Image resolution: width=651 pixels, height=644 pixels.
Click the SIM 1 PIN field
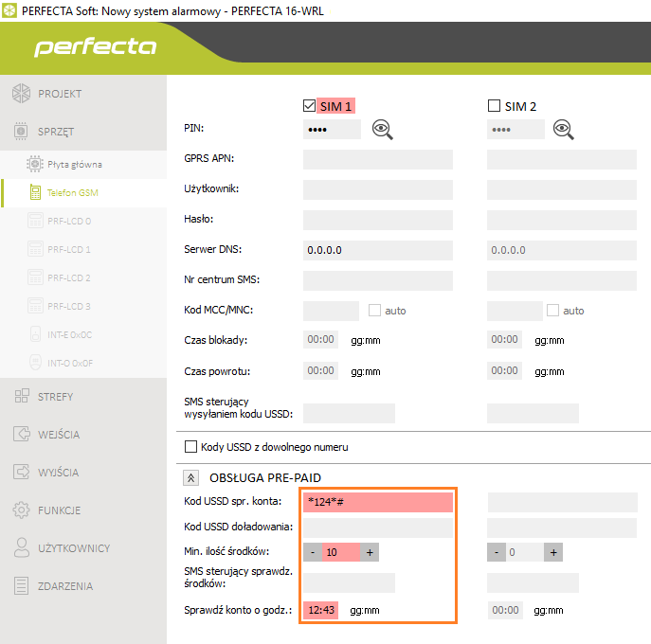332,130
